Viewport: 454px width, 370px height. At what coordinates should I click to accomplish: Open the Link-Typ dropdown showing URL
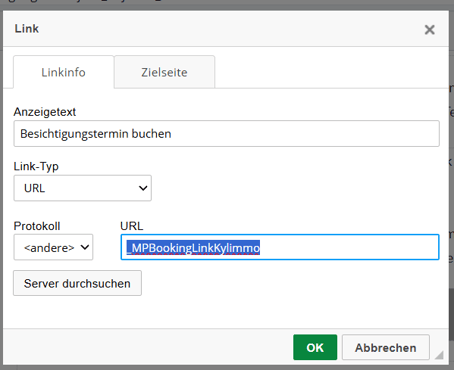pyautogui.click(x=83, y=188)
